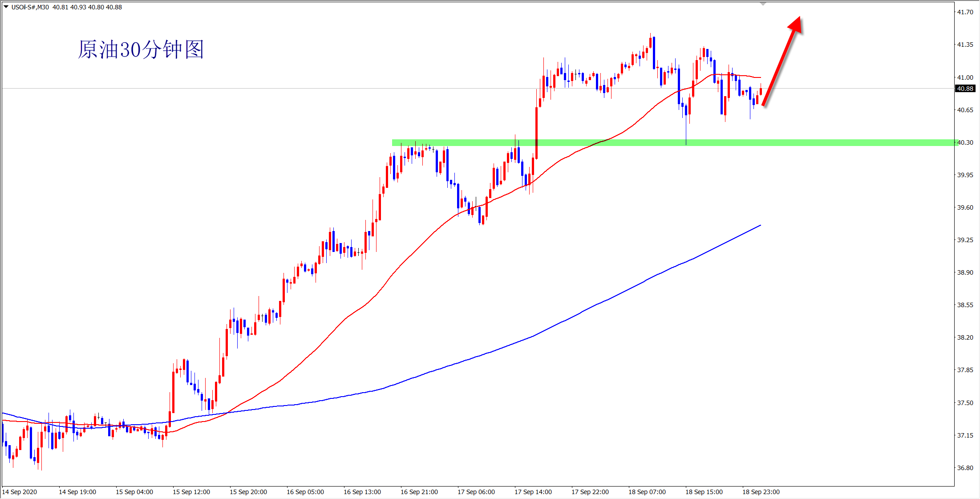Click the 36.80 price scale label
Viewport: 980px width, 499px height.
click(x=965, y=468)
